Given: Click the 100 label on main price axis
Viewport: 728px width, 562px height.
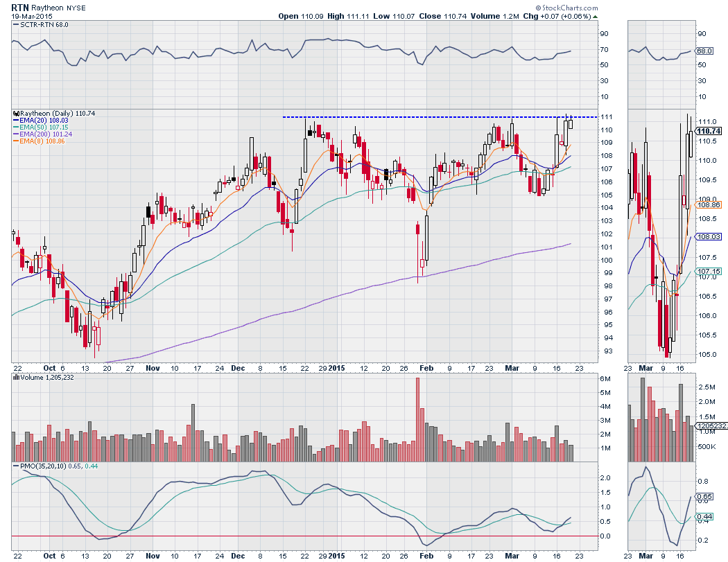Looking at the screenshot, I should click(x=607, y=260).
